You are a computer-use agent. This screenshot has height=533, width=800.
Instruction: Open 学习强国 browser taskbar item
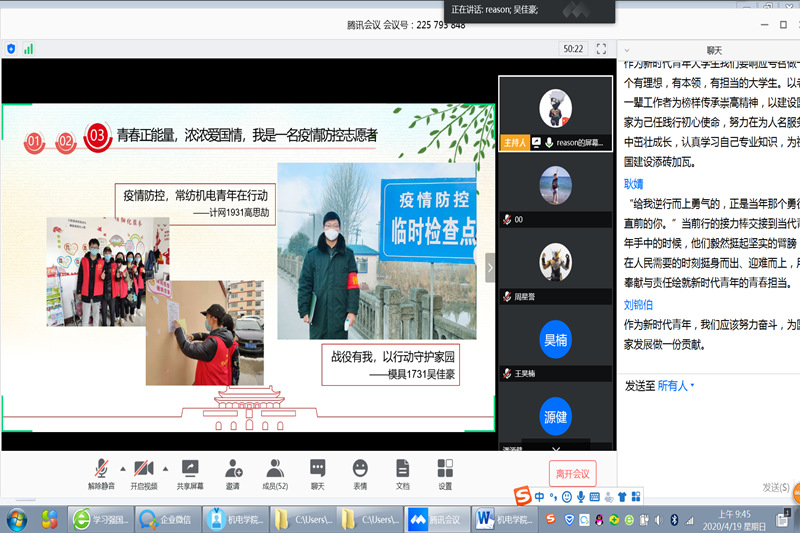pos(101,520)
